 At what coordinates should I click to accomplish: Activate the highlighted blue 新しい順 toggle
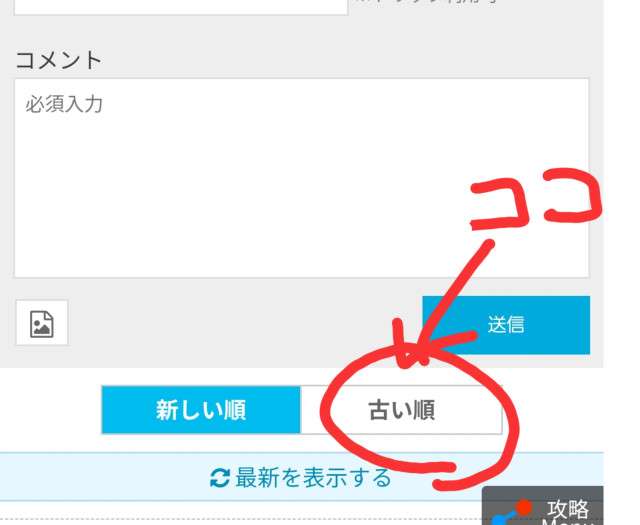(201, 410)
